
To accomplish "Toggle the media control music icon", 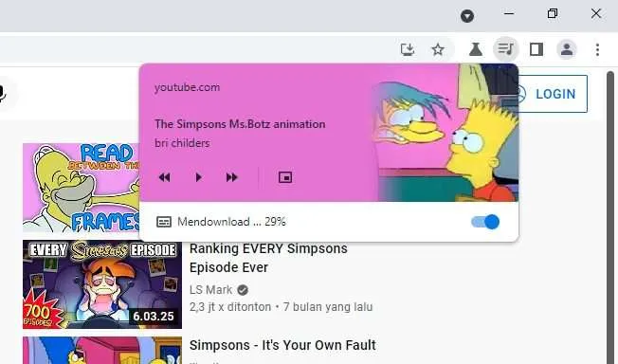I will [x=505, y=49].
